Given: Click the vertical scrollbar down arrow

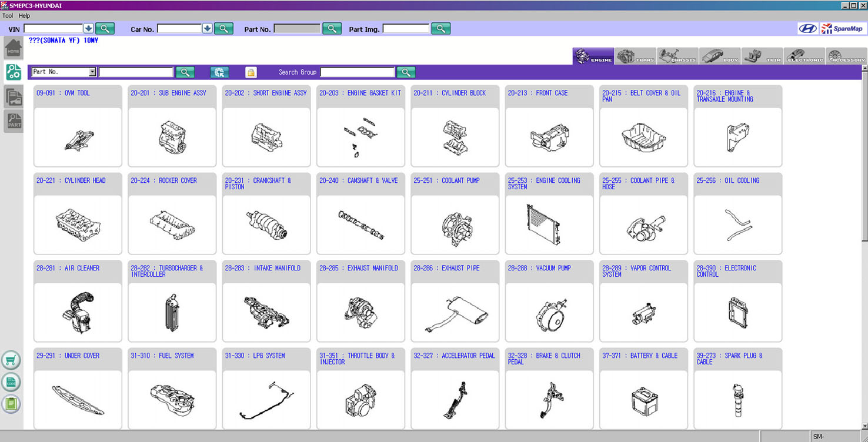Looking at the screenshot, I should pyautogui.click(x=864, y=426).
